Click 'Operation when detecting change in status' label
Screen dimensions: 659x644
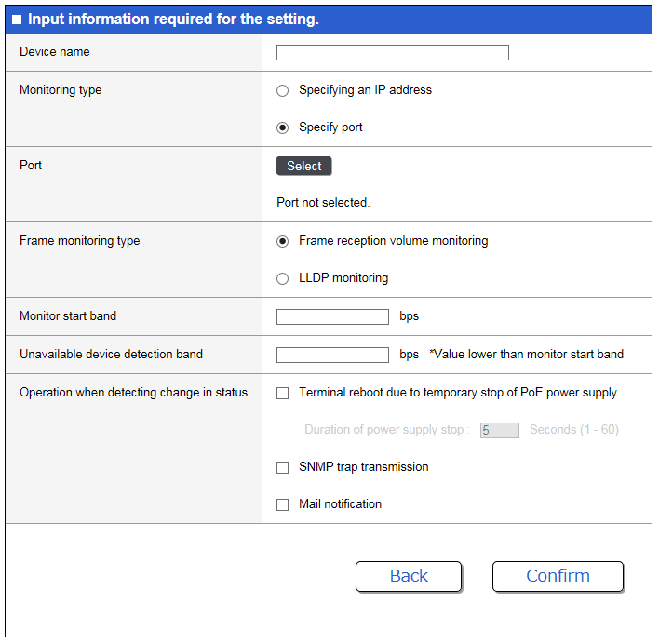tap(133, 393)
